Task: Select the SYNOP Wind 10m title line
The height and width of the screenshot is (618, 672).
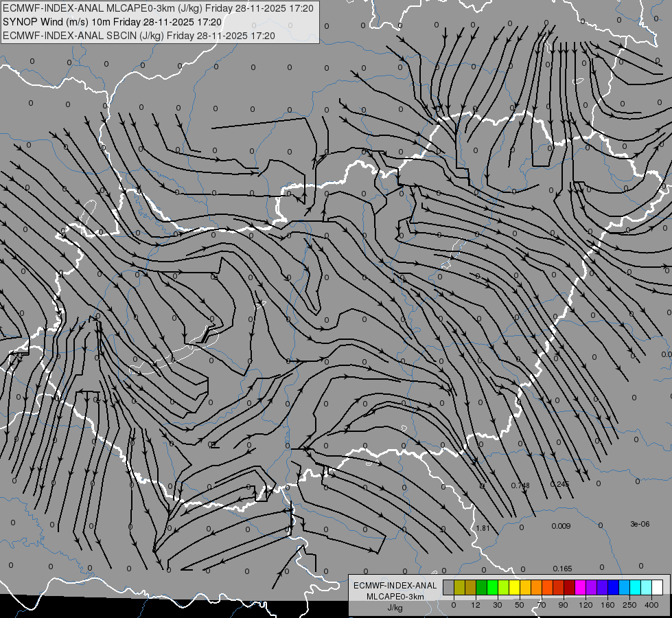Action: (113, 22)
